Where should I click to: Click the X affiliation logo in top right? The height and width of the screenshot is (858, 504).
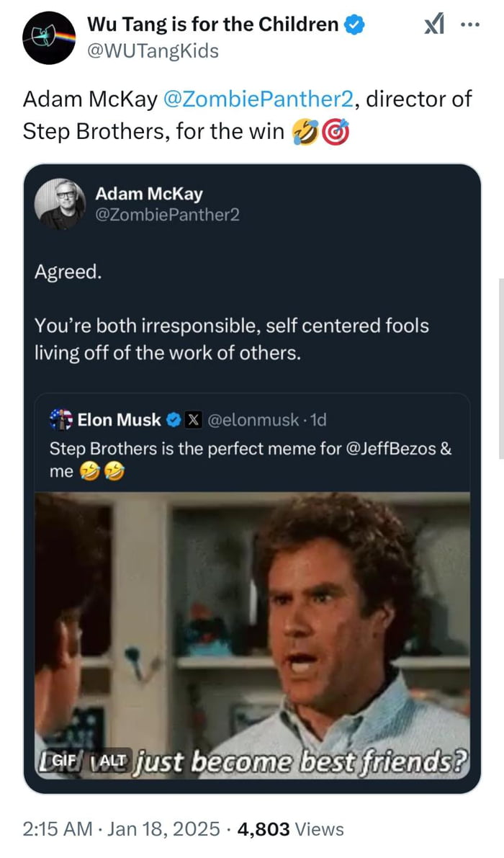(435, 24)
